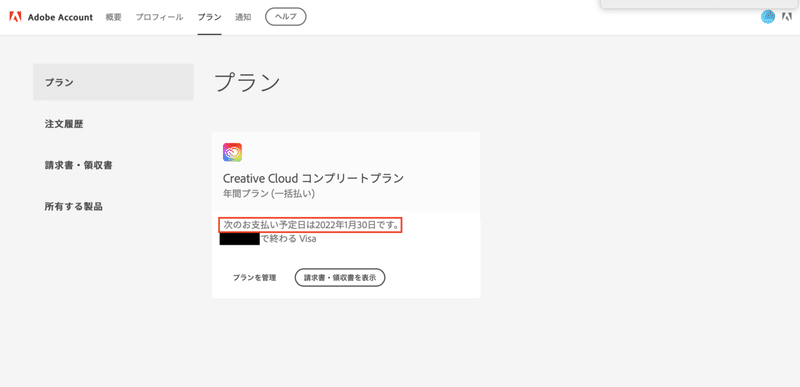Select the プラン tab in the header
This screenshot has width=800, height=387.
(x=209, y=17)
